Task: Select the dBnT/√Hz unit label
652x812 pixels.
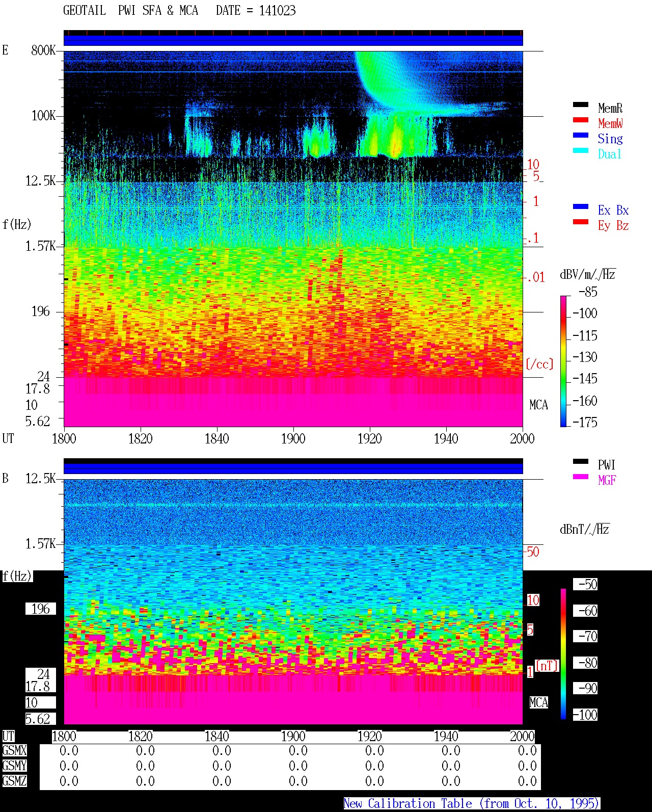Action: click(585, 529)
